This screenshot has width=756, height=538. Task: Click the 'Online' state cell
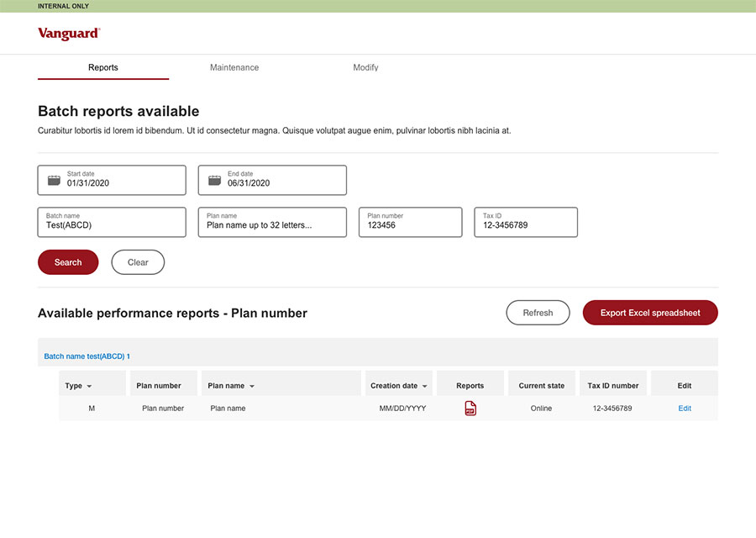pyautogui.click(x=542, y=409)
